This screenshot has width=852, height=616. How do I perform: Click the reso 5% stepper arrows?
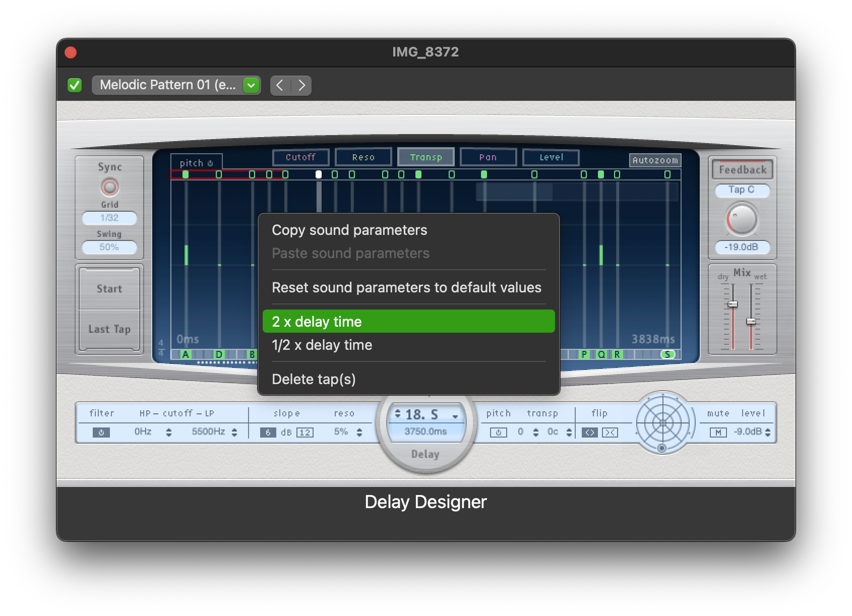click(x=359, y=432)
